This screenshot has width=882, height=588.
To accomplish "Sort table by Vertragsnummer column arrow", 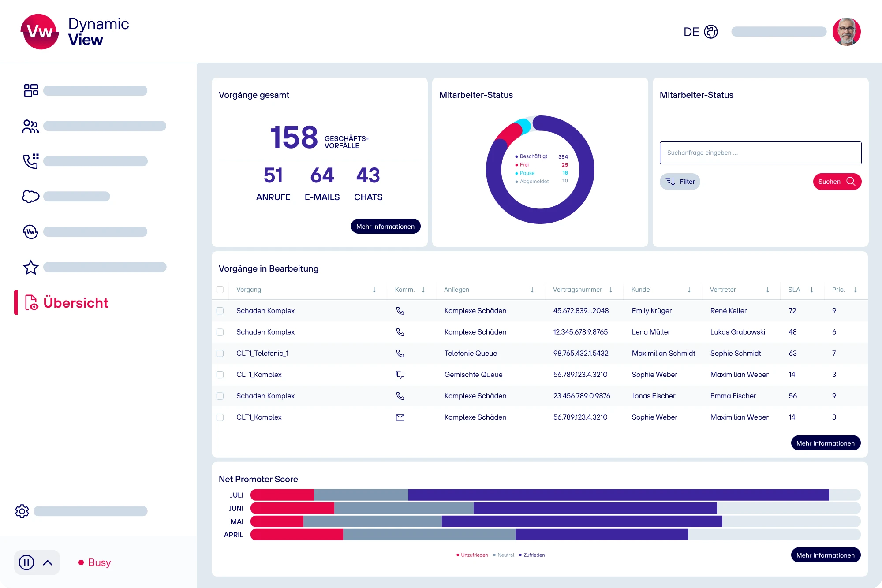I will point(611,290).
